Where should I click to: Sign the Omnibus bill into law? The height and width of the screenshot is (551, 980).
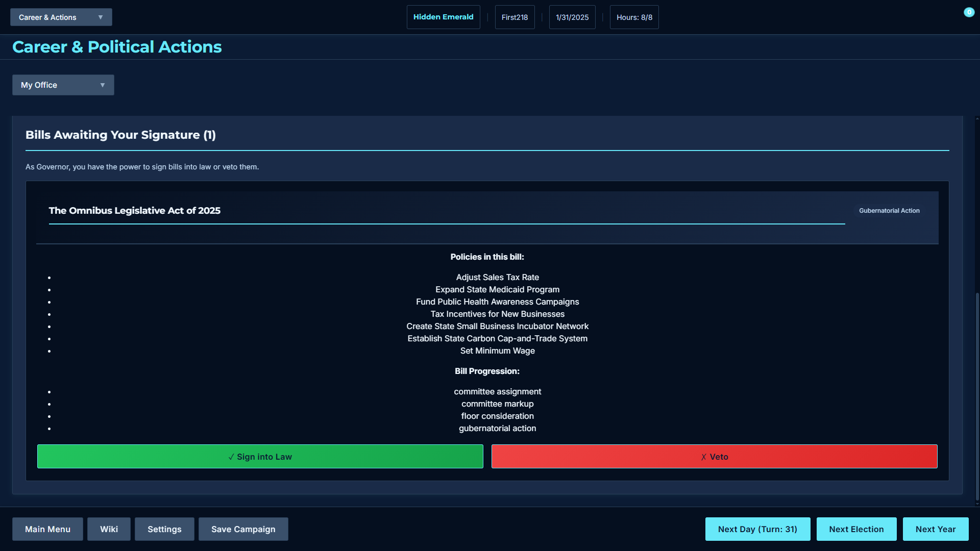[x=260, y=457]
